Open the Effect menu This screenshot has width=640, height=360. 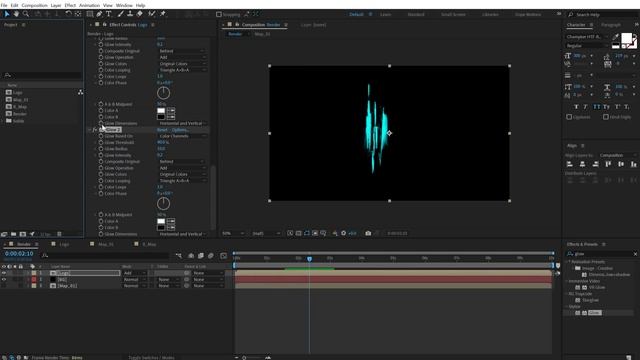tap(70, 5)
